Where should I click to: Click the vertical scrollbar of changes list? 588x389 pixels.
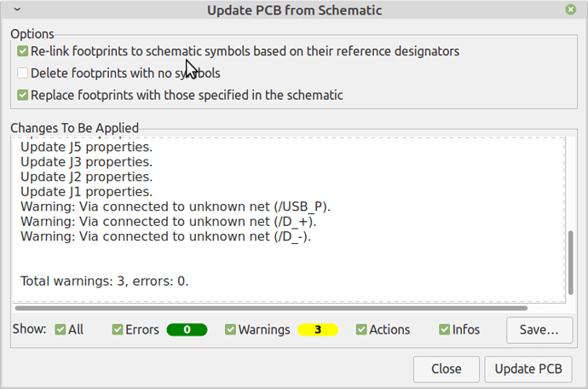(x=571, y=263)
